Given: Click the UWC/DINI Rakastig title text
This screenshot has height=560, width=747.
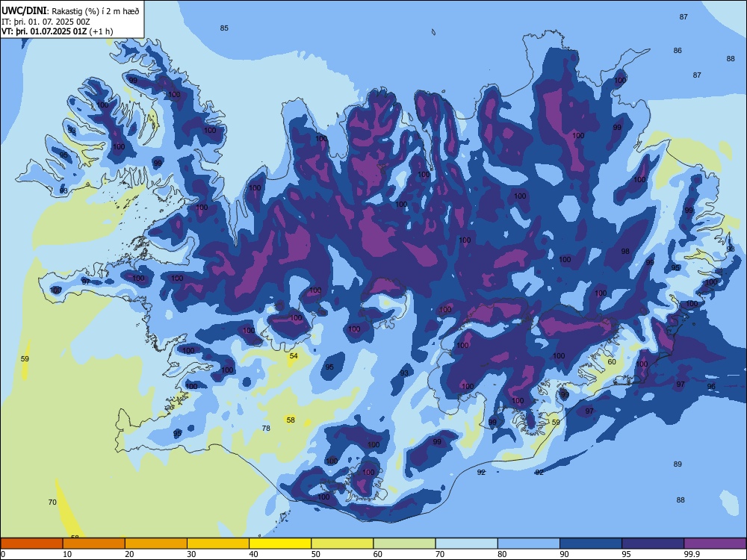Looking at the screenshot, I should [70, 11].
